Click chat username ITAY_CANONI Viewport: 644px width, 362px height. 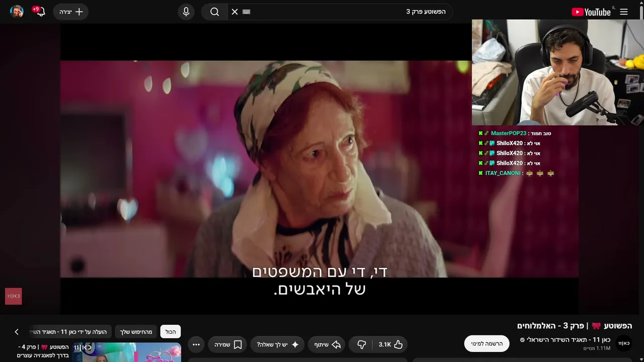503,173
